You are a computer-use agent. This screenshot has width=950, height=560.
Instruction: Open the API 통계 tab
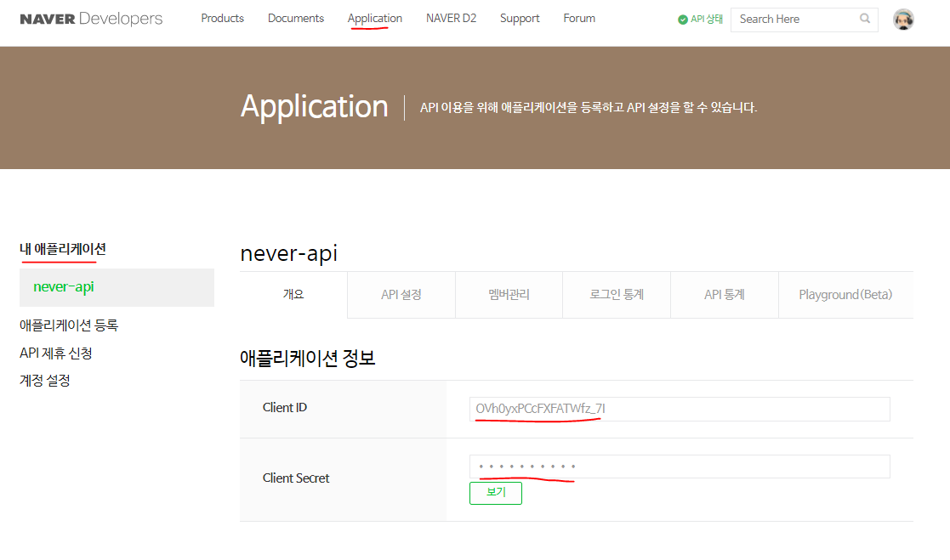click(724, 294)
